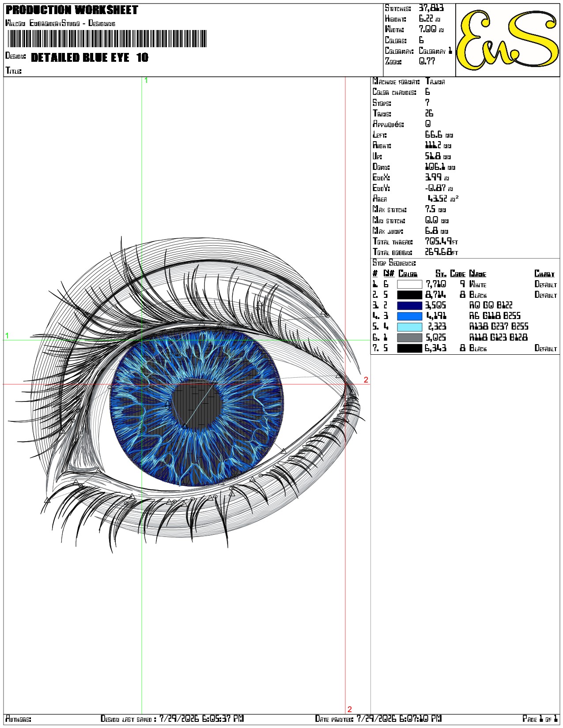563x728 pixels.
Task: Click the "PRODUCTION WORKSHEET" heading
Action: click(x=72, y=10)
